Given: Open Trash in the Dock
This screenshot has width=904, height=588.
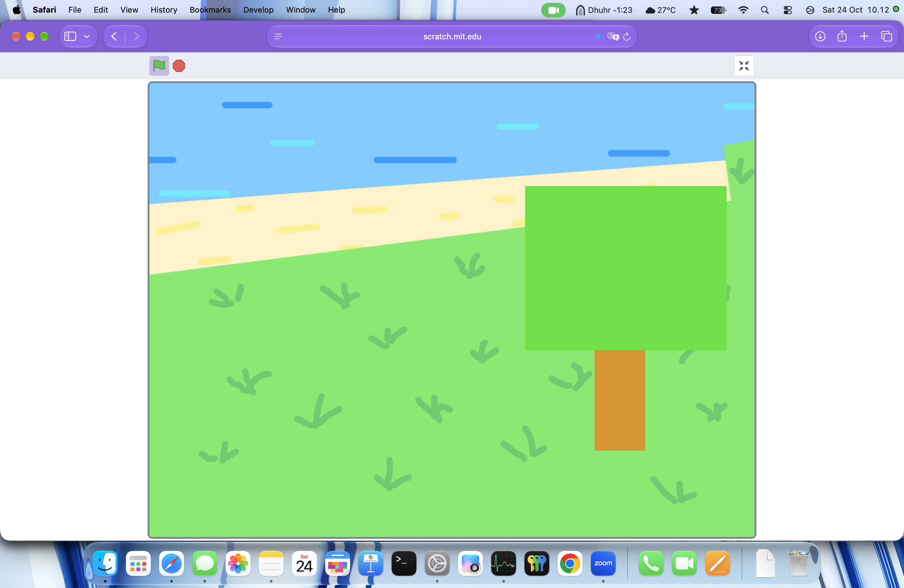Looking at the screenshot, I should pyautogui.click(x=799, y=563).
